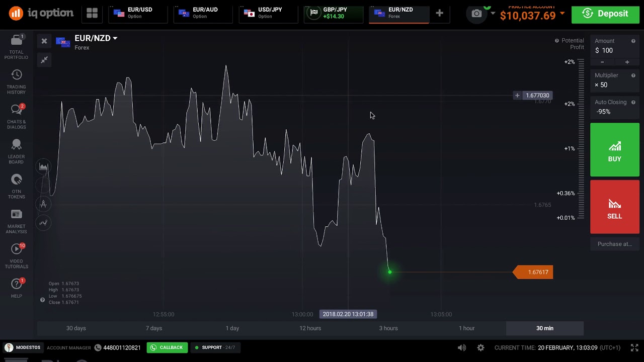Open Video Tutorials in the sidebar
The image size is (644, 362).
coord(17,249)
